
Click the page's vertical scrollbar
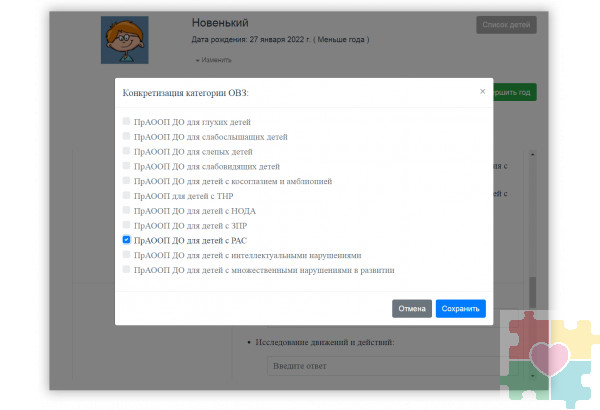pyautogui.click(x=532, y=250)
